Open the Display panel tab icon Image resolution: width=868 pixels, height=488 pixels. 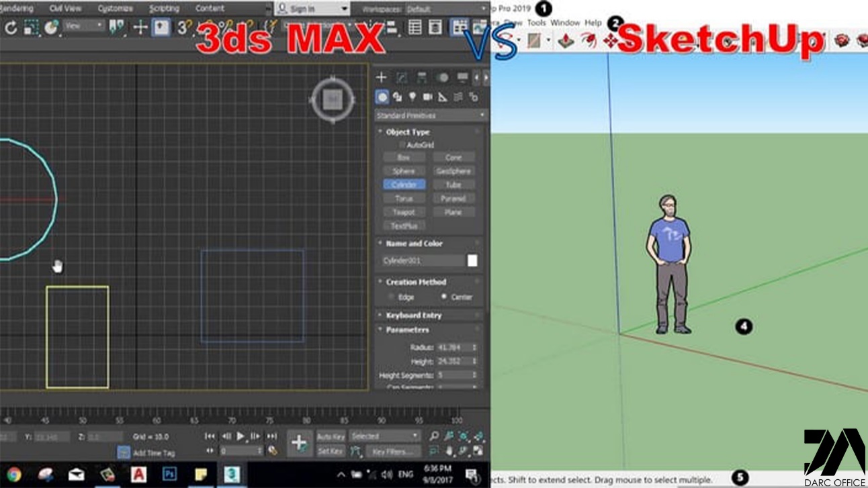pos(462,78)
